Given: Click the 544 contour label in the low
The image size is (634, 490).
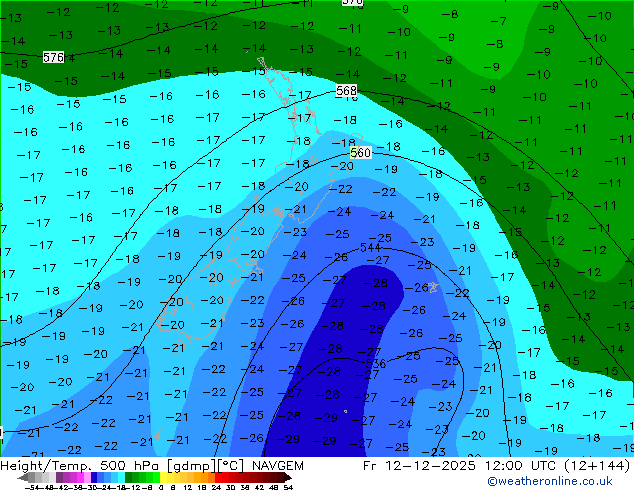Looking at the screenshot, I should tap(370, 247).
